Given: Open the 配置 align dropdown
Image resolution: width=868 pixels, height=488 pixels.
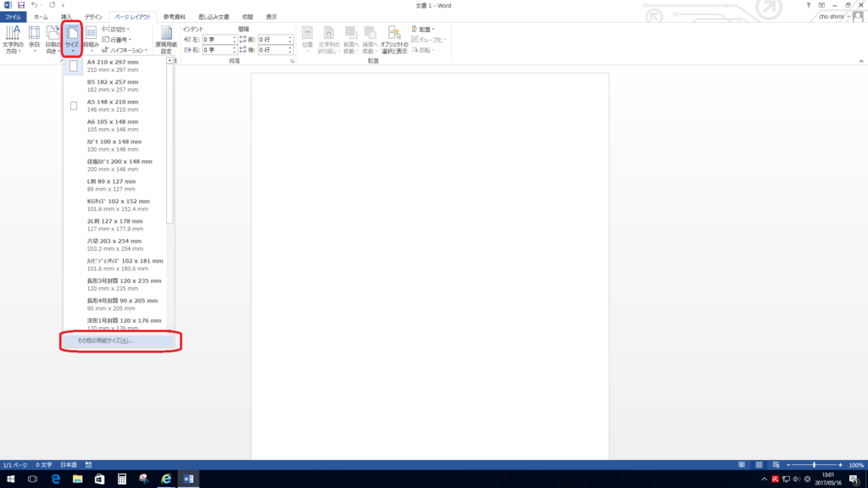Looking at the screenshot, I should coord(424,30).
